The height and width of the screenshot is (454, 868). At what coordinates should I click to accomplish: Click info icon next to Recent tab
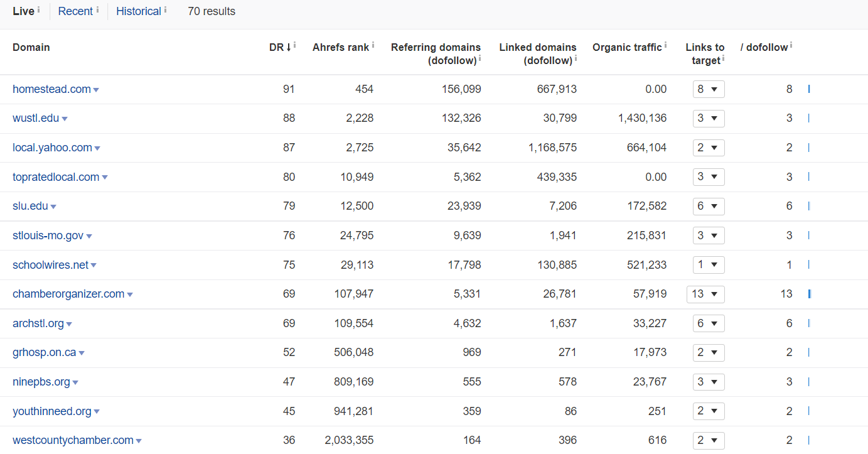click(x=97, y=9)
